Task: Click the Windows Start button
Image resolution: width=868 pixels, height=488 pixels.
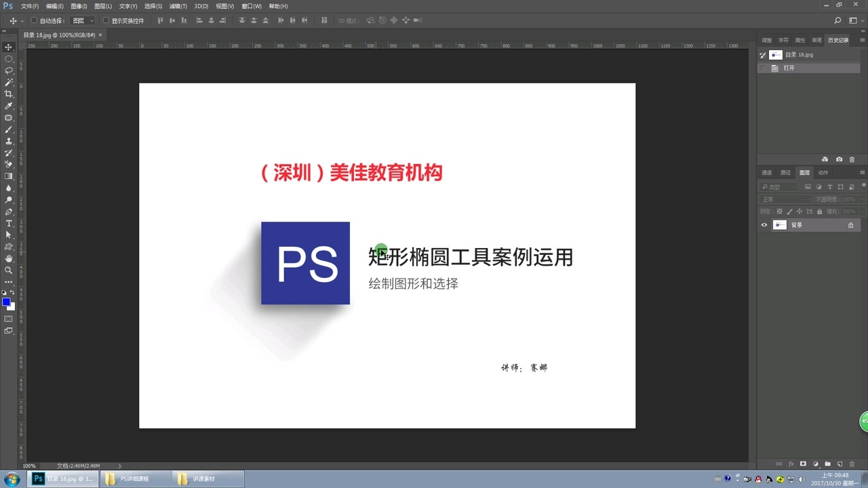Action: [x=12, y=479]
